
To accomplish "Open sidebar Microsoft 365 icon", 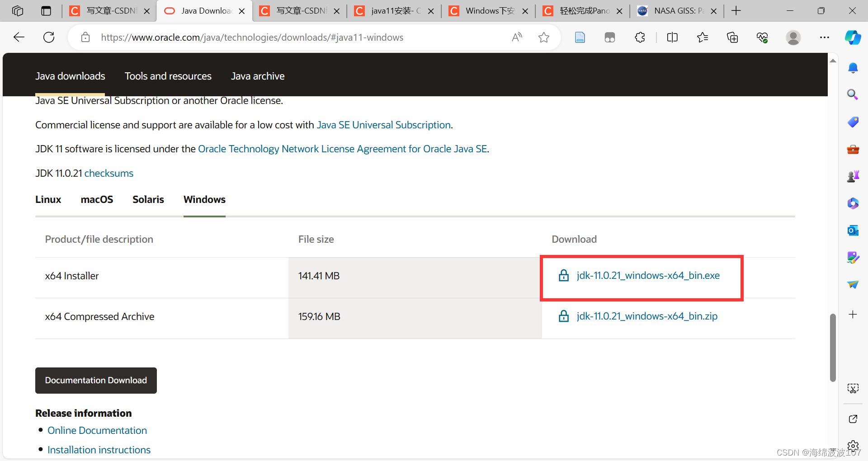I will [x=853, y=203].
